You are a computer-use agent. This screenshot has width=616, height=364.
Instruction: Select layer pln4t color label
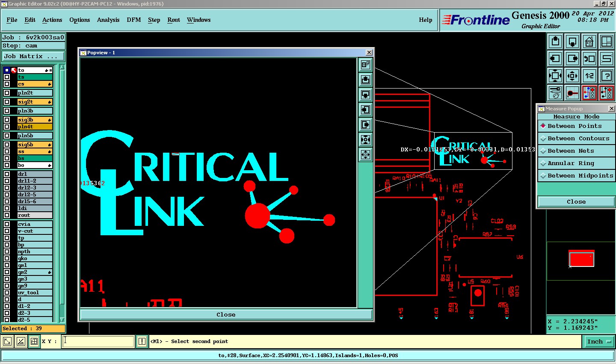[35, 127]
